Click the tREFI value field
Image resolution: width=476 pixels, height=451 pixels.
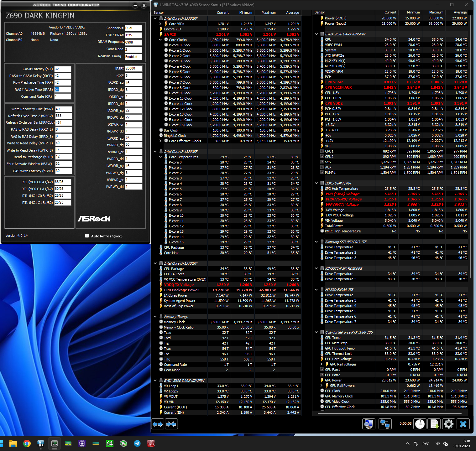pos(133,69)
